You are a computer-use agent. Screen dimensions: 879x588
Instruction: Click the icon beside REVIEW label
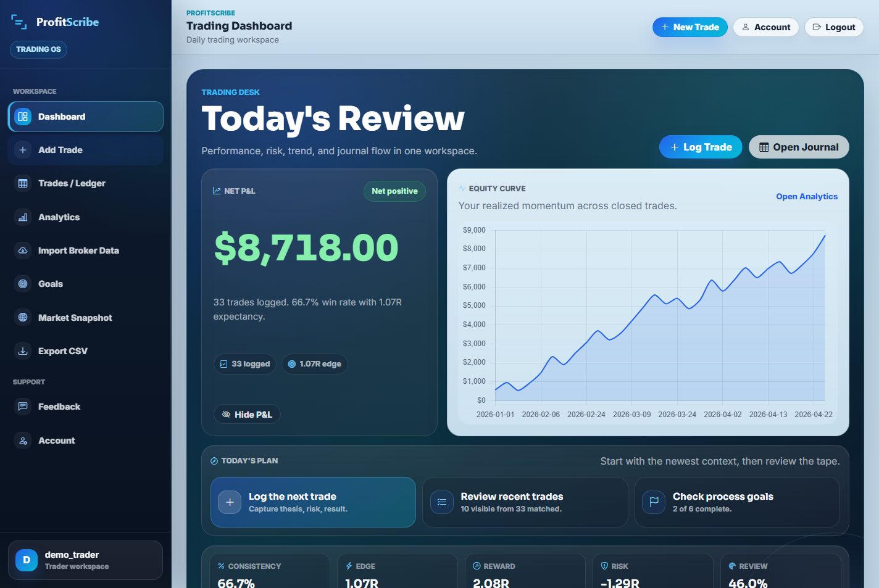(x=732, y=566)
